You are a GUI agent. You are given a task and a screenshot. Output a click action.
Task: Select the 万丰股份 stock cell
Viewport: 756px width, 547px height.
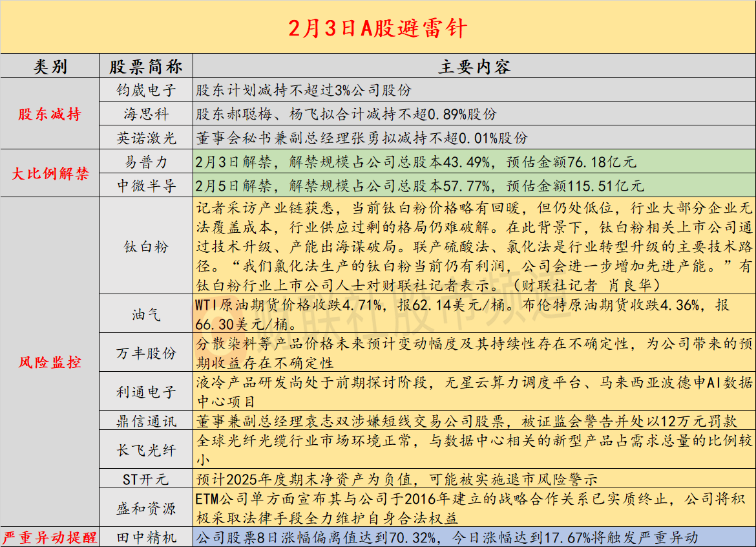click(x=146, y=352)
